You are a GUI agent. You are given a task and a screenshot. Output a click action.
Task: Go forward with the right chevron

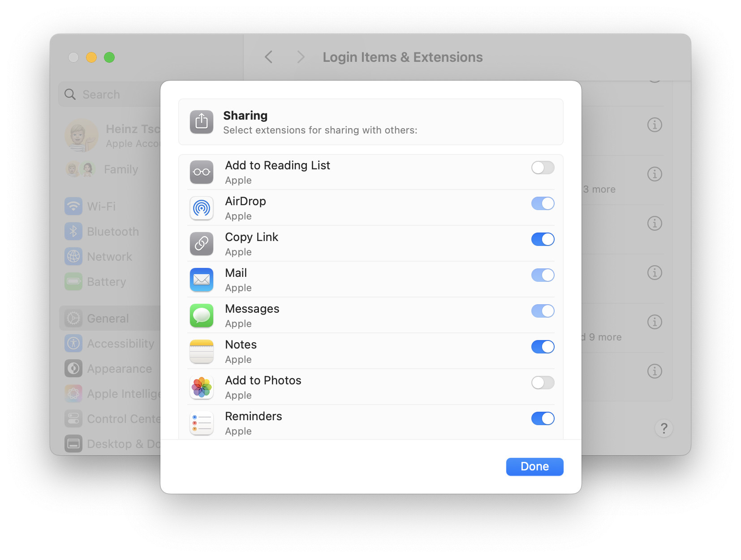tap(301, 57)
